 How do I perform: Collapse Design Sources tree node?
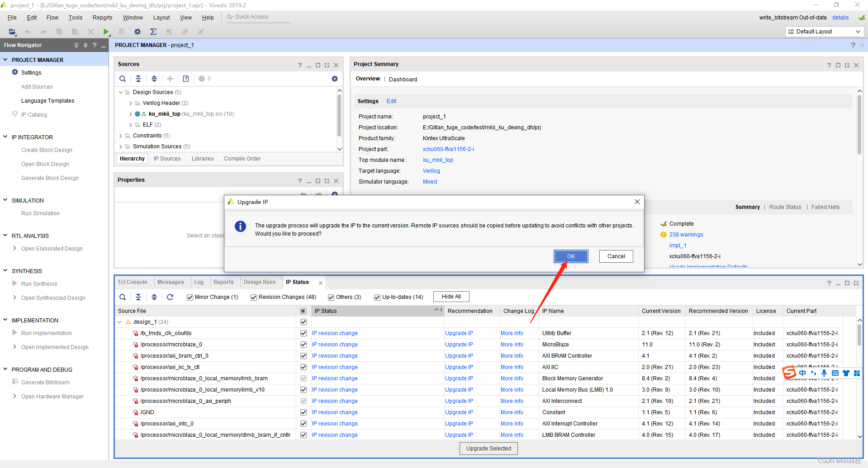121,92
